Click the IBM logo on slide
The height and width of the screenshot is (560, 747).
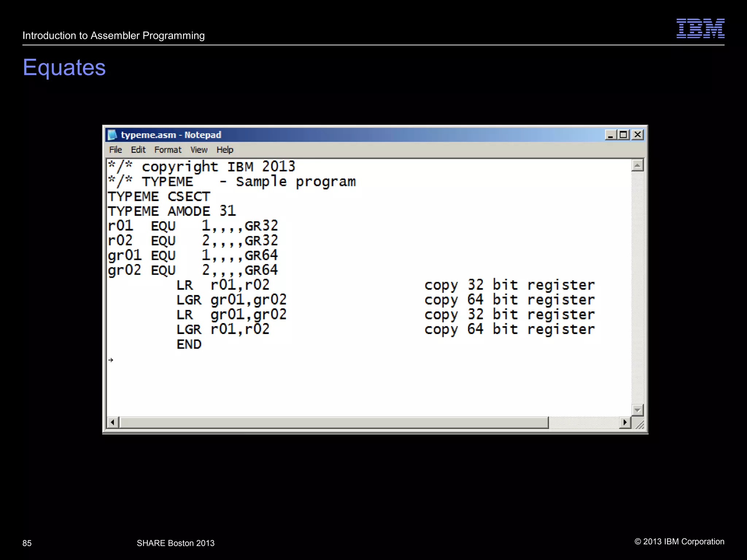pyautogui.click(x=700, y=28)
